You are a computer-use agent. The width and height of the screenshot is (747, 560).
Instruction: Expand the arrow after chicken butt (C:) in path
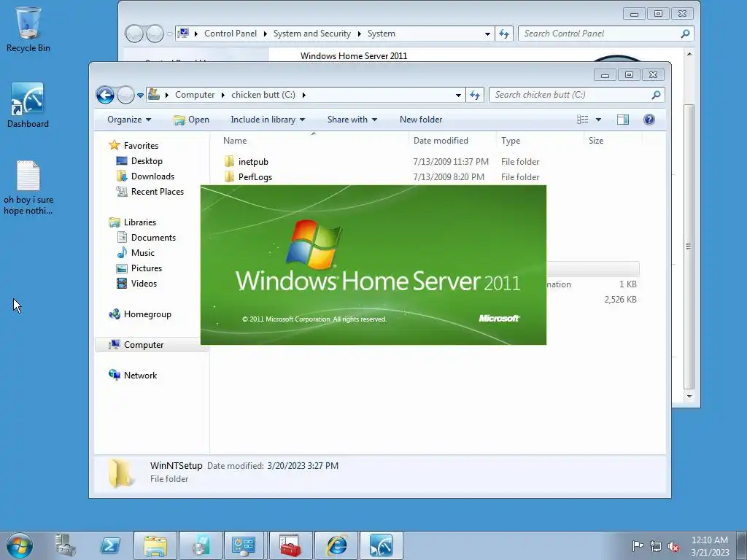[303, 95]
